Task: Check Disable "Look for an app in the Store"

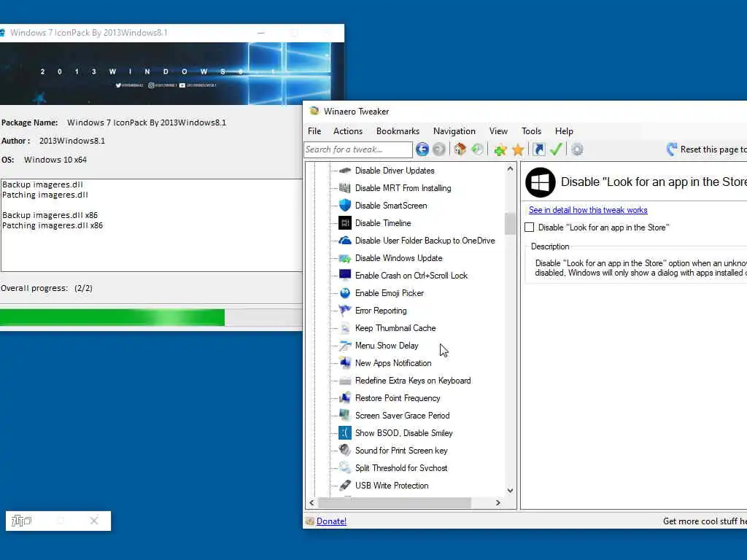Action: [x=530, y=227]
